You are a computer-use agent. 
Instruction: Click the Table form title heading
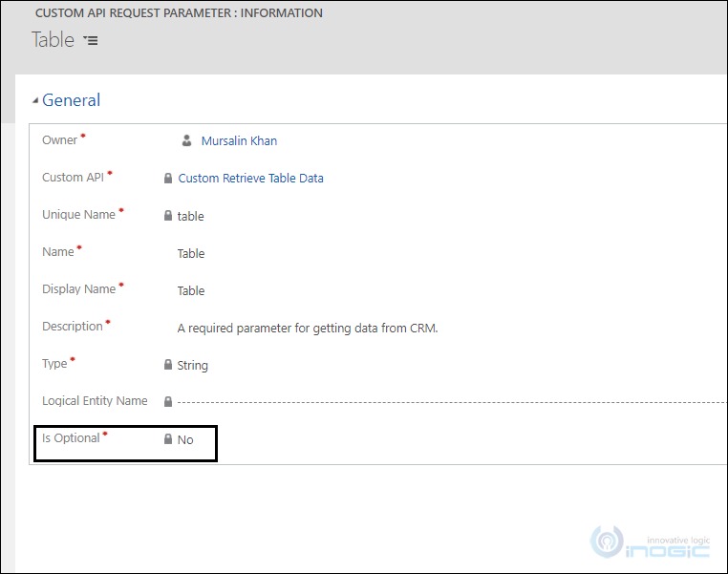coord(53,39)
